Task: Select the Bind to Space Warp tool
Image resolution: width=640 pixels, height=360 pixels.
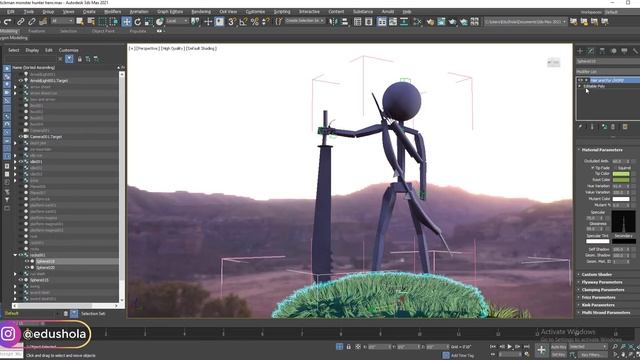Action: (43, 22)
